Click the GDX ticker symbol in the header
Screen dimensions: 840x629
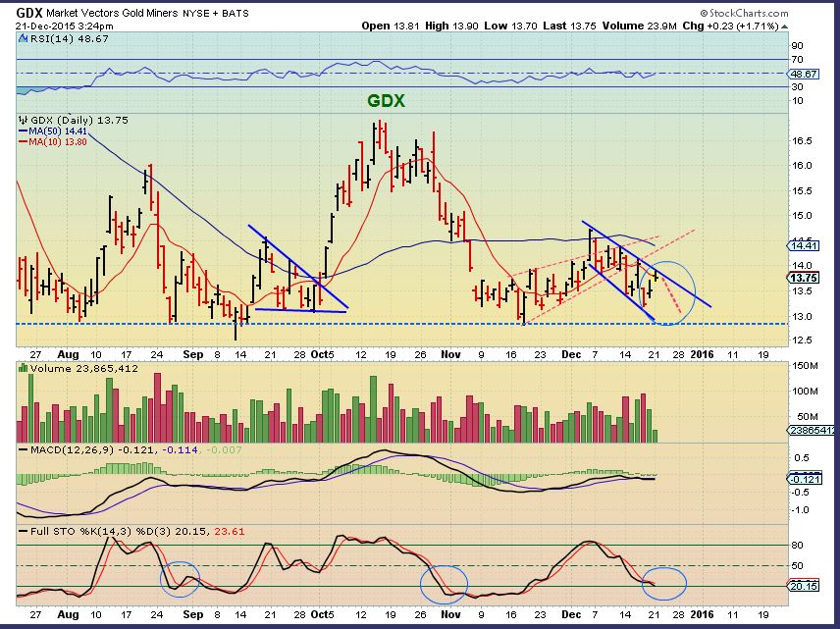(x=29, y=13)
